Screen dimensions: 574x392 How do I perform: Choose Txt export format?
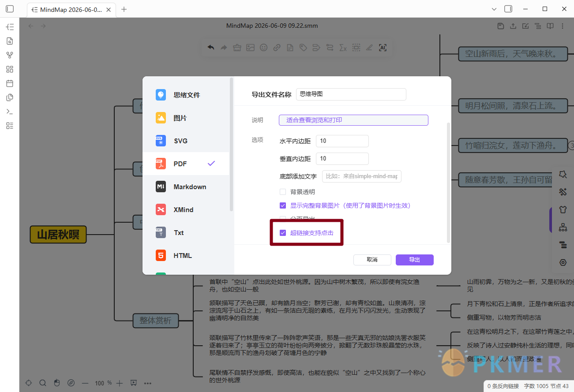click(x=186, y=232)
